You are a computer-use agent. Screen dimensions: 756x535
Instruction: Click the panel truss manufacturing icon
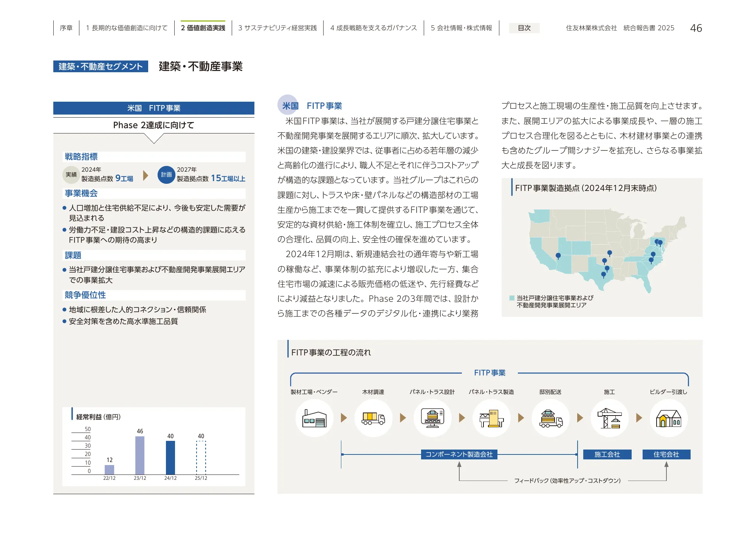coord(491,418)
